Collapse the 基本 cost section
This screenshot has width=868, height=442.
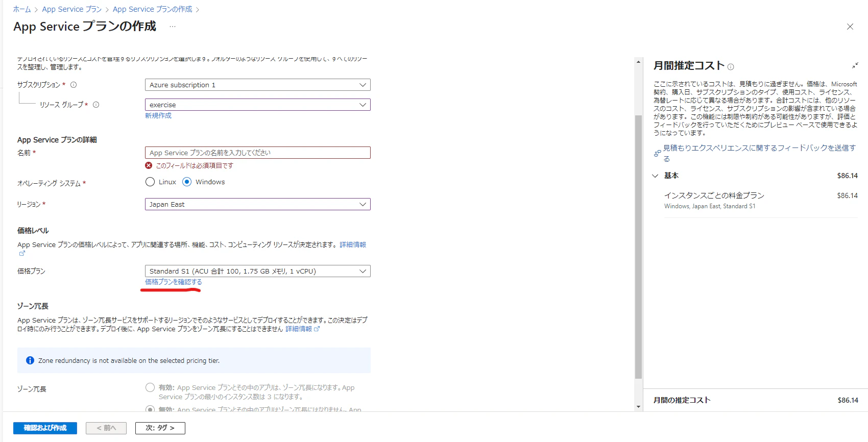click(x=655, y=176)
